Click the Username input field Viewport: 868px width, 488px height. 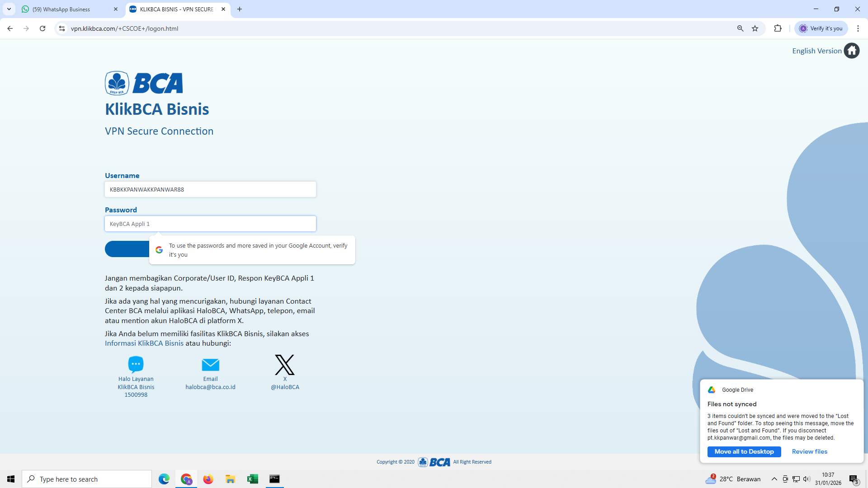tap(210, 189)
